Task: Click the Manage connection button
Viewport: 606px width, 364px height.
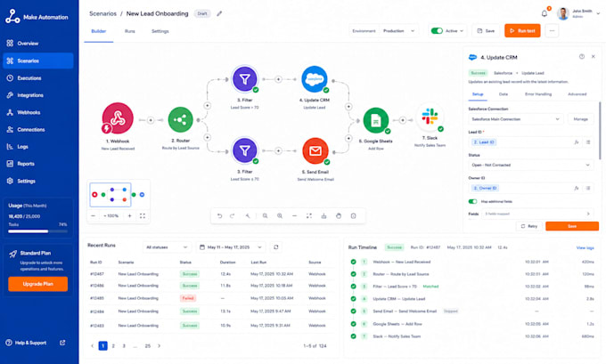Action: click(x=580, y=119)
